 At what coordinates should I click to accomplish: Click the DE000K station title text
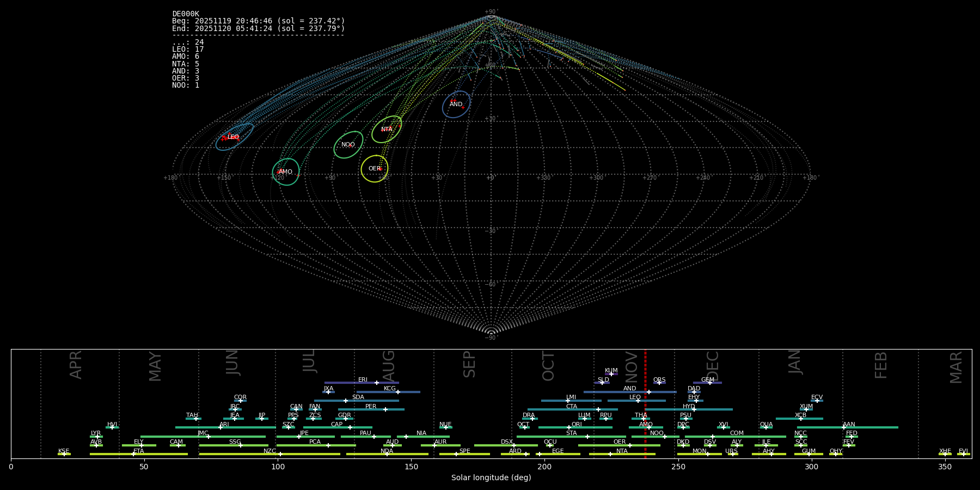[x=186, y=14]
